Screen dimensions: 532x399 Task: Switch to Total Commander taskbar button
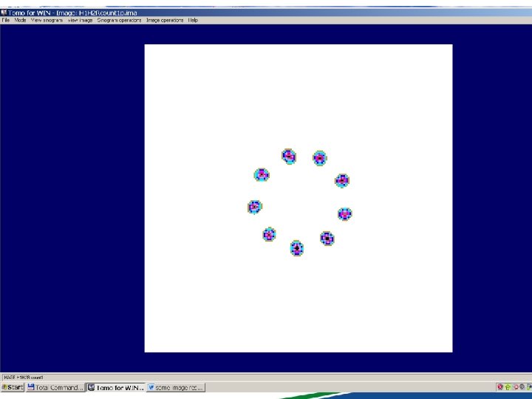pyautogui.click(x=55, y=387)
